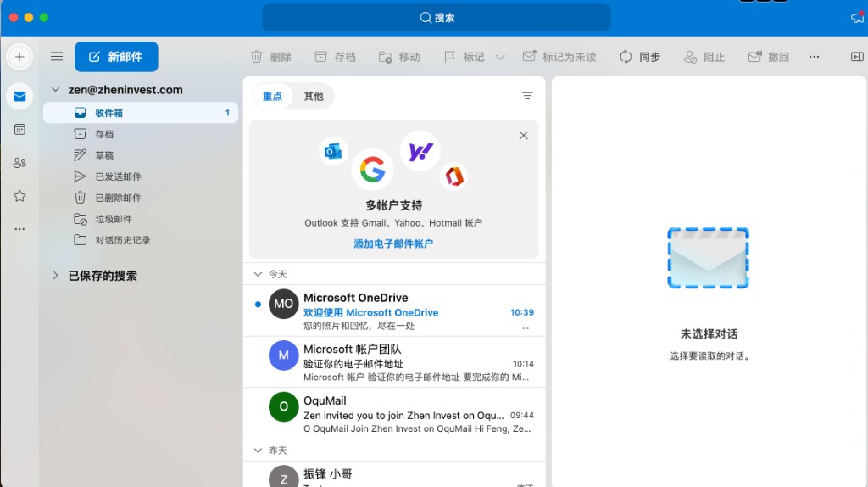This screenshot has height=487, width=868.
Task: Collapse the zen@zheninvest.com account
Action: point(55,89)
